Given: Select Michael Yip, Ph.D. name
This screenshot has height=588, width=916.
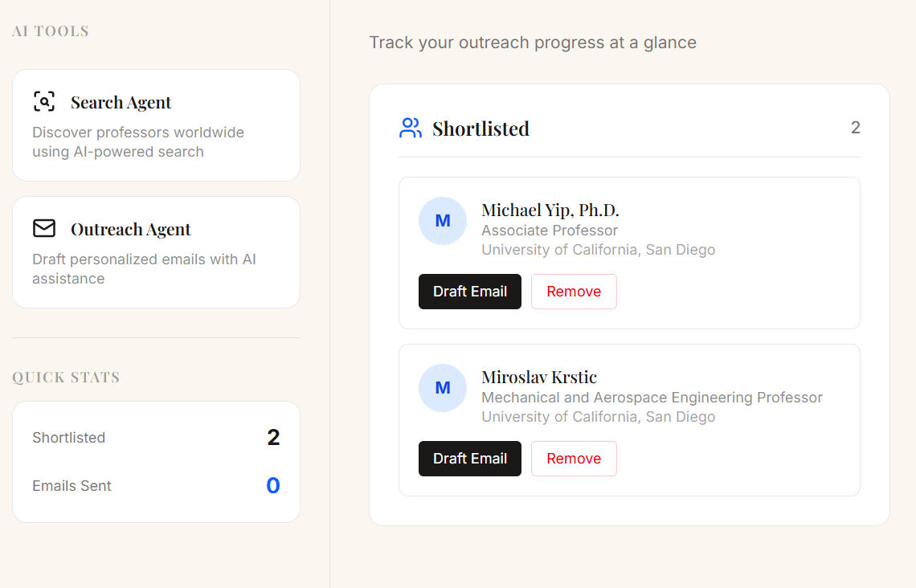Looking at the screenshot, I should coord(550,210).
